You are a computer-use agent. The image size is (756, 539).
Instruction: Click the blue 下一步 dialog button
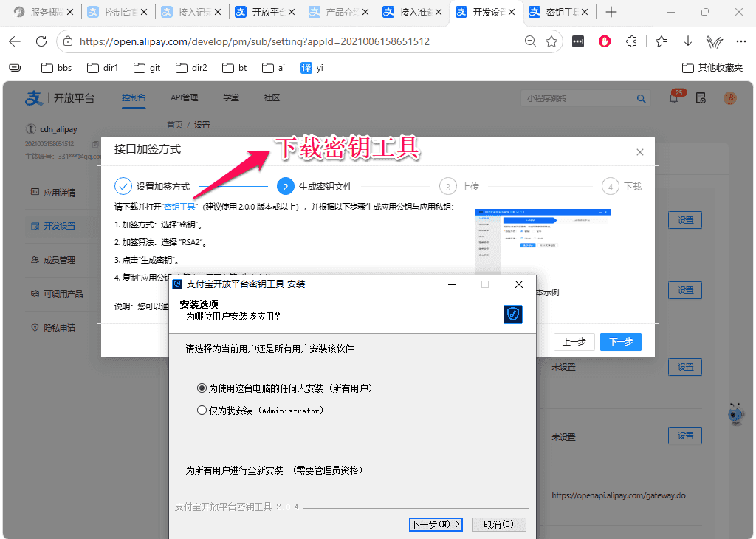coord(620,342)
